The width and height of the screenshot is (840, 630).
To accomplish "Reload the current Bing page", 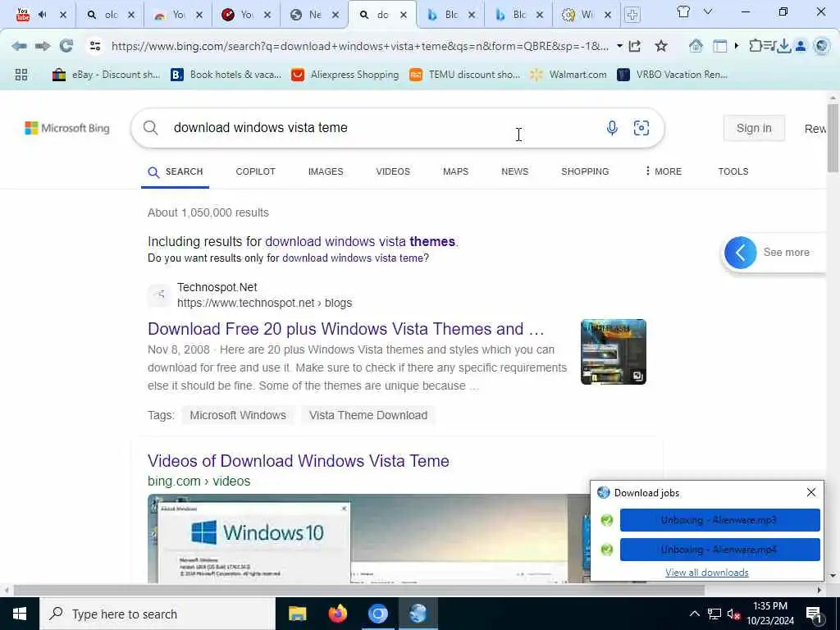I will [x=66, y=46].
